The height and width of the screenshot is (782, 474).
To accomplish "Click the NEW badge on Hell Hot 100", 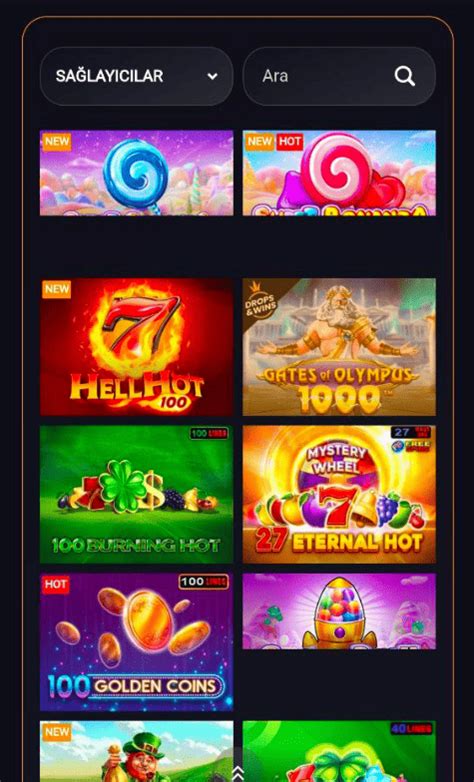I will (56, 289).
